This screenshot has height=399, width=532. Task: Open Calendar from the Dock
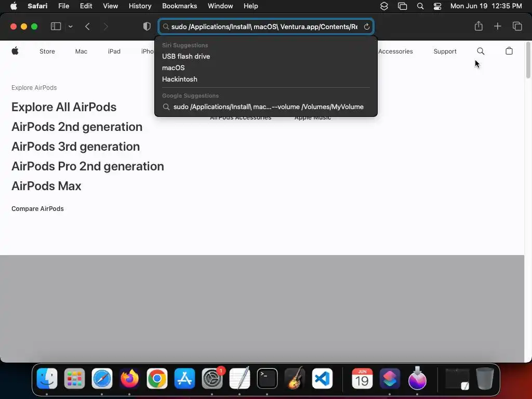point(362,378)
